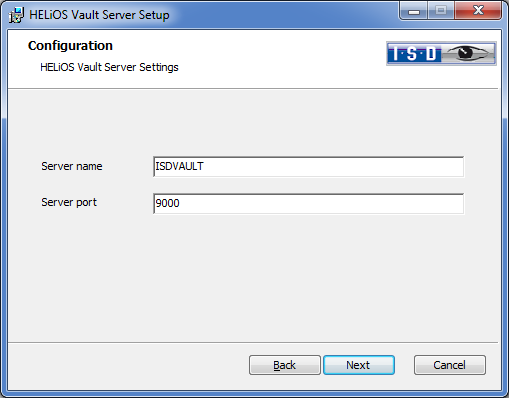Viewport: 509px width, 398px height.
Task: Proceed with the Next button
Action: point(359,365)
